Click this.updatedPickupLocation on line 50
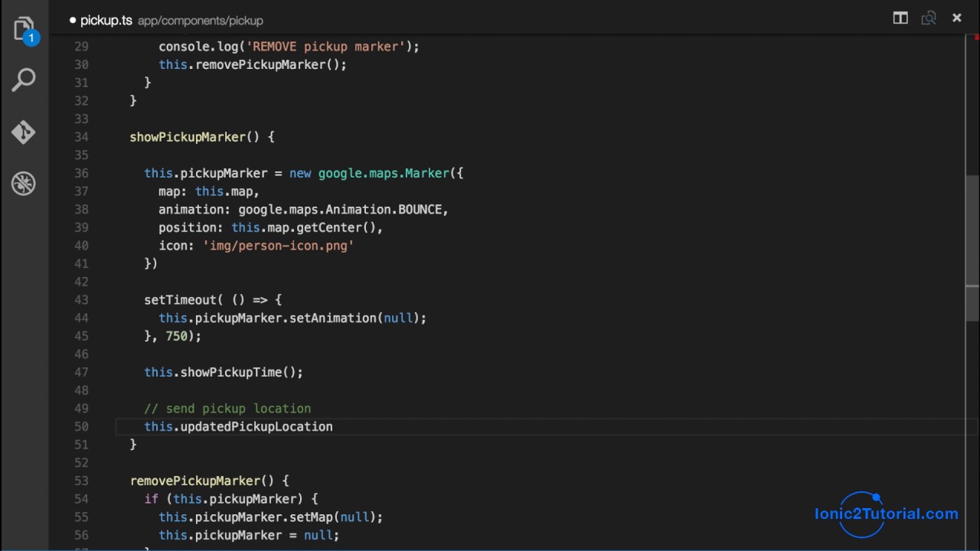Image resolution: width=980 pixels, height=551 pixels. point(238,426)
